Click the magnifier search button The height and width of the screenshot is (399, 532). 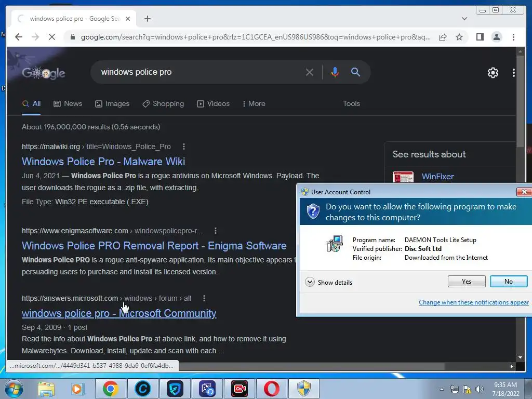point(355,72)
